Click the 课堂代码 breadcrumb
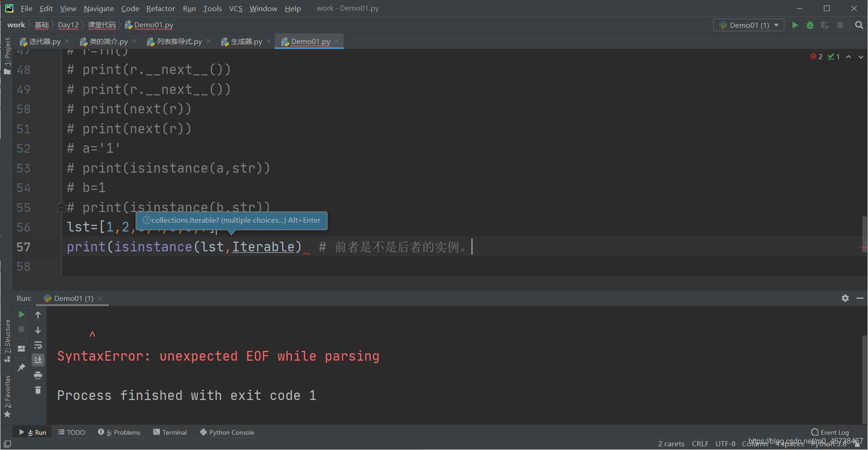868x450 pixels. point(102,25)
